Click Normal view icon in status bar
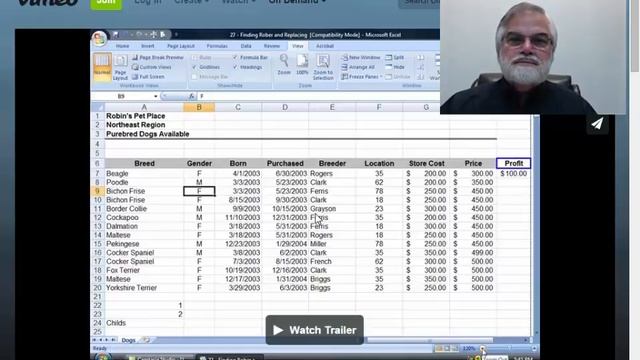640x360 pixels. tap(439, 349)
